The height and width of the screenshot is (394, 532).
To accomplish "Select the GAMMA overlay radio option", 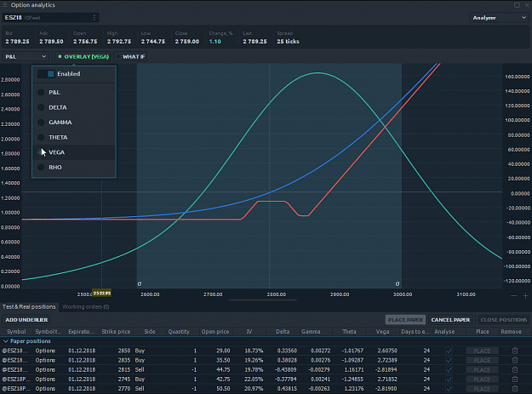I will tap(41, 123).
